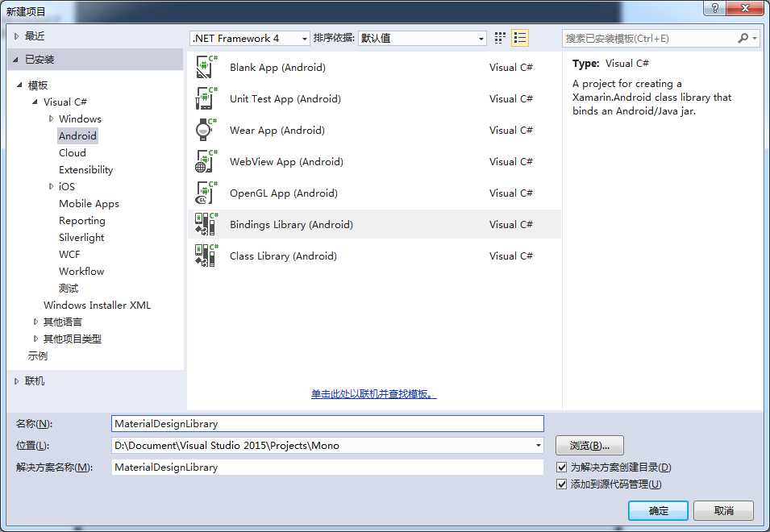
Task: Expand the 最近 section
Action: tap(17, 36)
